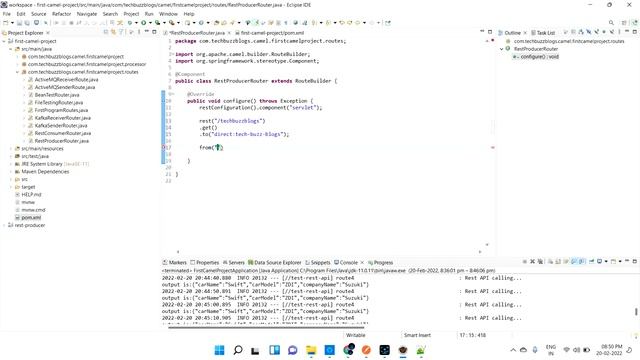Toggle Show Console on standard output change
This screenshot has height=360, width=640.
pyautogui.click(x=574, y=261)
